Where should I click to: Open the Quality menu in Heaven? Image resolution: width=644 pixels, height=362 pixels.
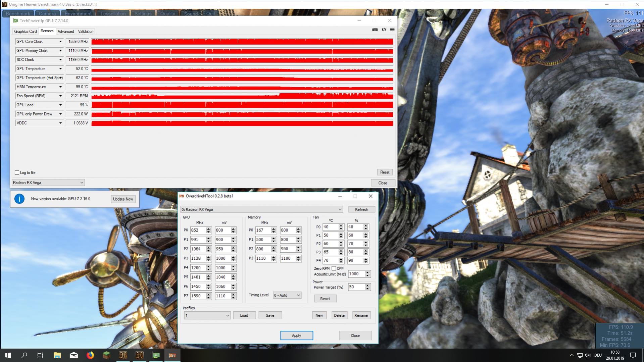click(x=167, y=13)
